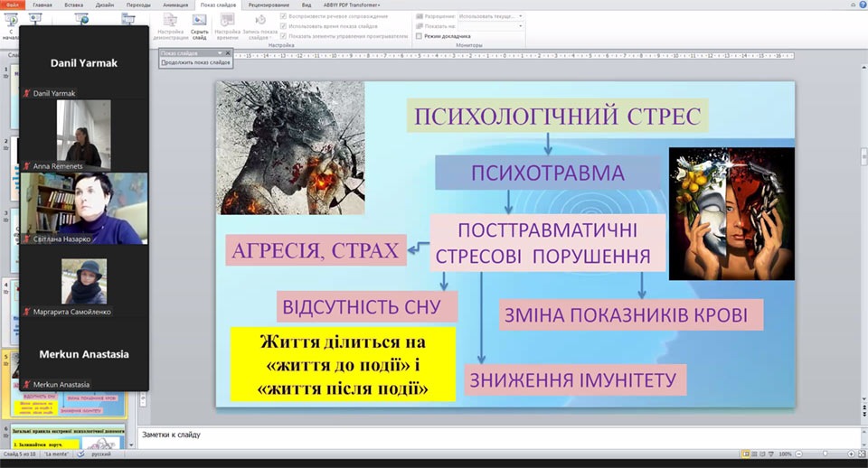The width and height of the screenshot is (868, 468).
Task: Click "La mente" theme name in status bar
Action: tap(56, 454)
